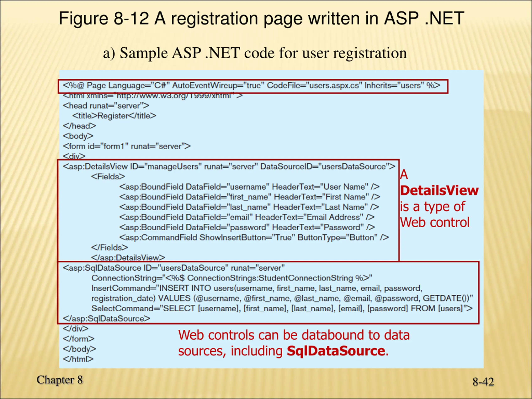
Task: Click the '<title>Register</title>' line
Action: [114, 116]
